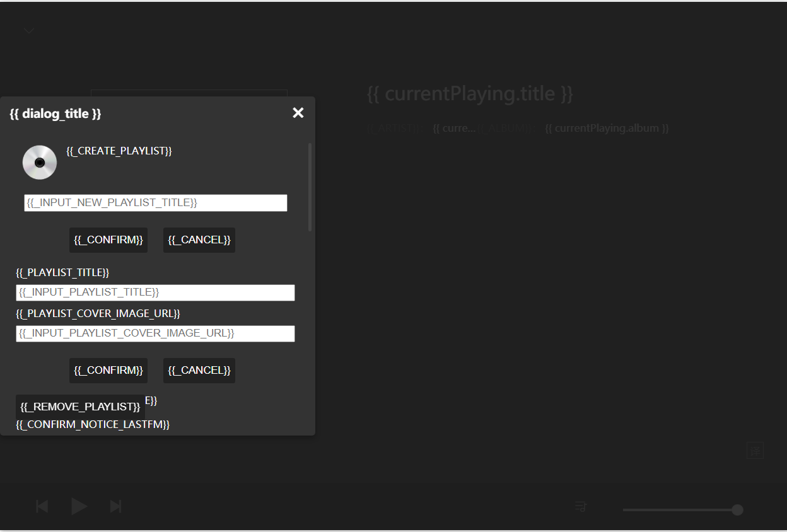The image size is (787, 532).
Task: Click the dialog's vertical scrollbar
Action: 310,187
